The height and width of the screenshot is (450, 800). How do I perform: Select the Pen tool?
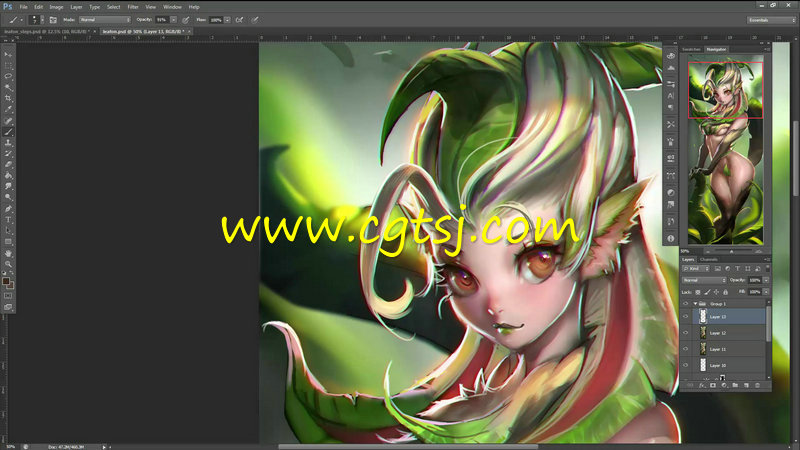pyautogui.click(x=8, y=209)
